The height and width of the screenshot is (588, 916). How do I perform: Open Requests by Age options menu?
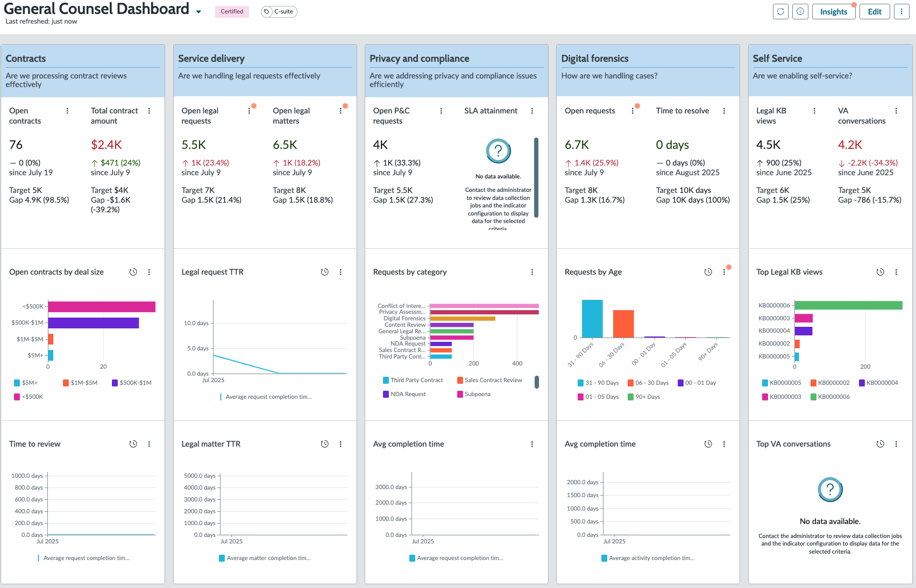pos(724,272)
